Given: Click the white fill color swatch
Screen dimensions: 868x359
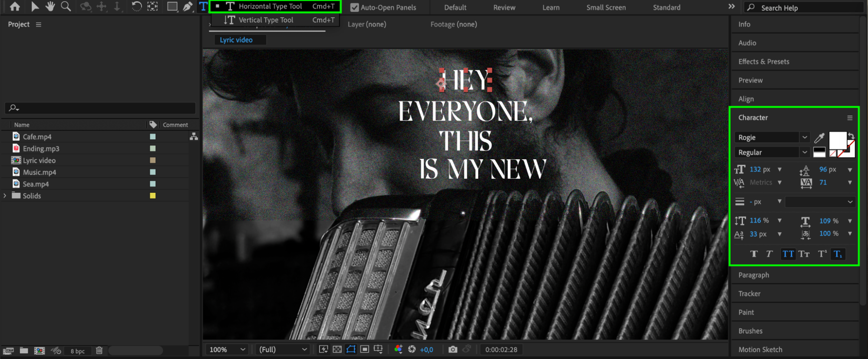Looking at the screenshot, I should [x=838, y=141].
